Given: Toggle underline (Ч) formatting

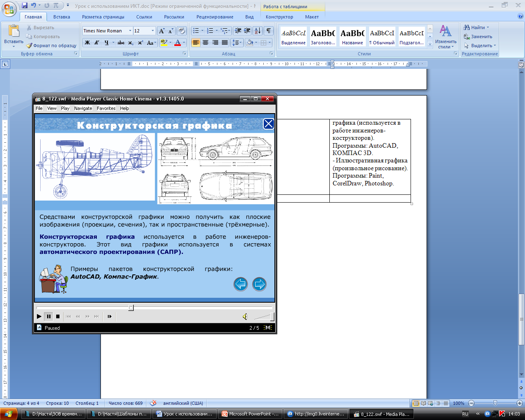Looking at the screenshot, I should (x=107, y=43).
